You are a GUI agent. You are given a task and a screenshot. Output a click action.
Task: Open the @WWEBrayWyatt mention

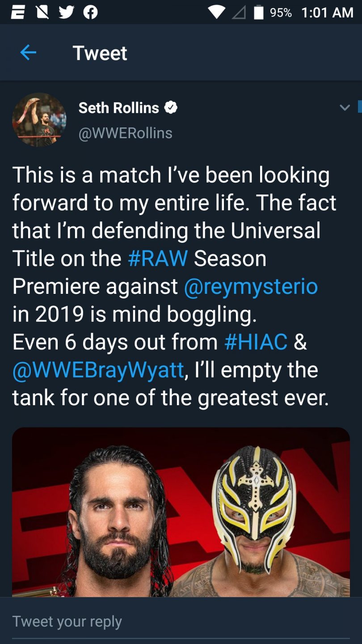(x=98, y=370)
